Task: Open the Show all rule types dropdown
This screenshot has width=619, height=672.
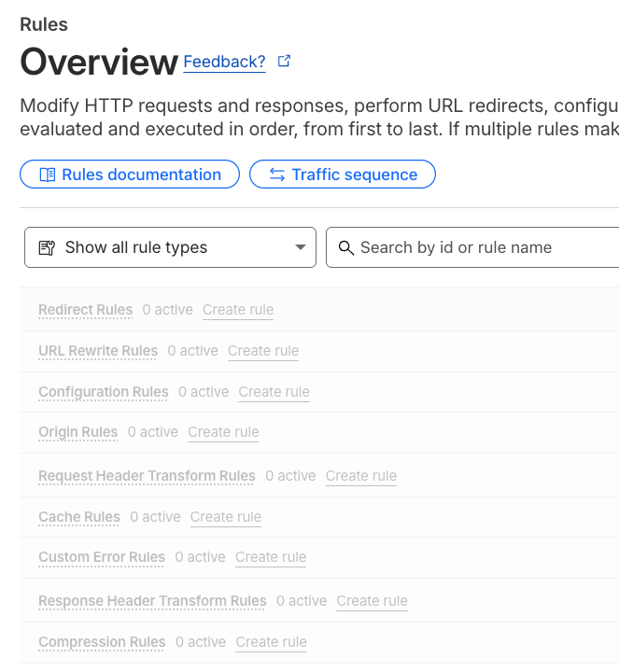Action: coord(170,247)
